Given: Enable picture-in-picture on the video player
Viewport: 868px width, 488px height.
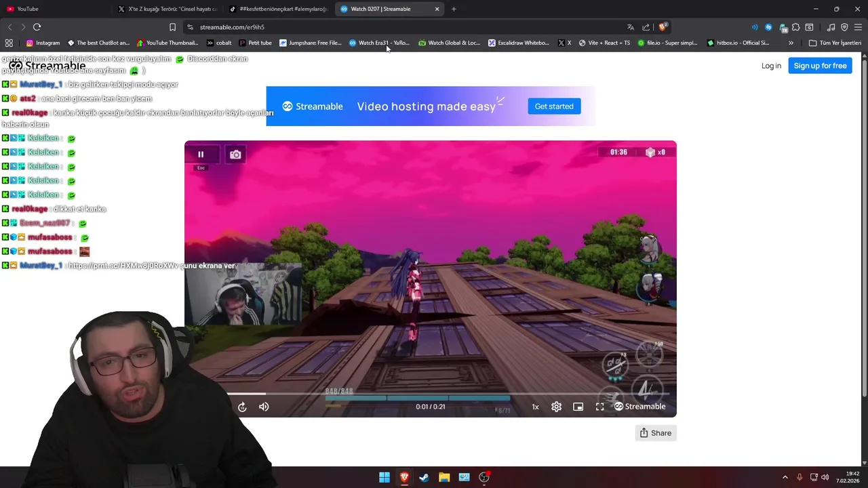Looking at the screenshot, I should pos(578,407).
